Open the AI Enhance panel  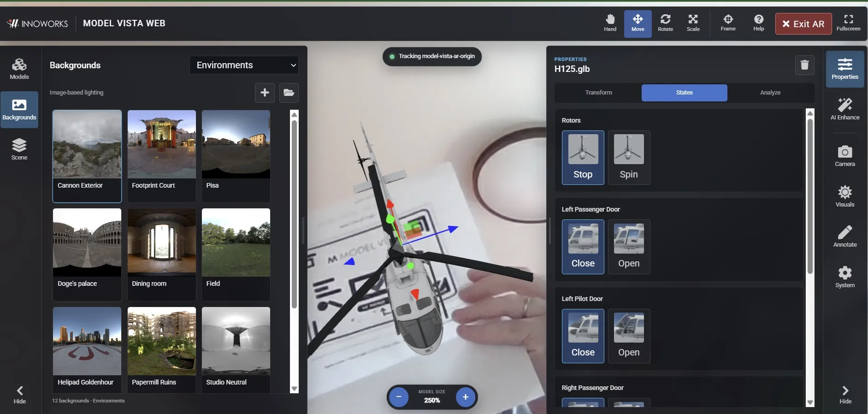coord(844,109)
